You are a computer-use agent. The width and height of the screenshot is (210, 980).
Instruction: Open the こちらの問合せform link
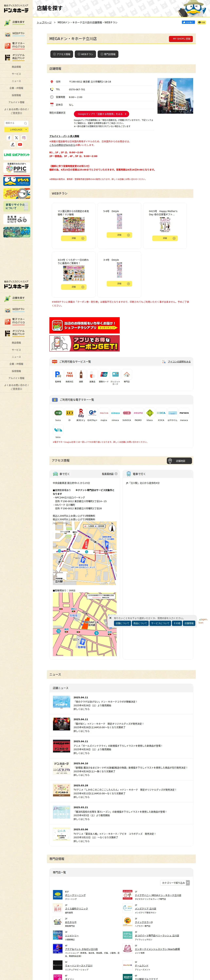(x=62, y=145)
